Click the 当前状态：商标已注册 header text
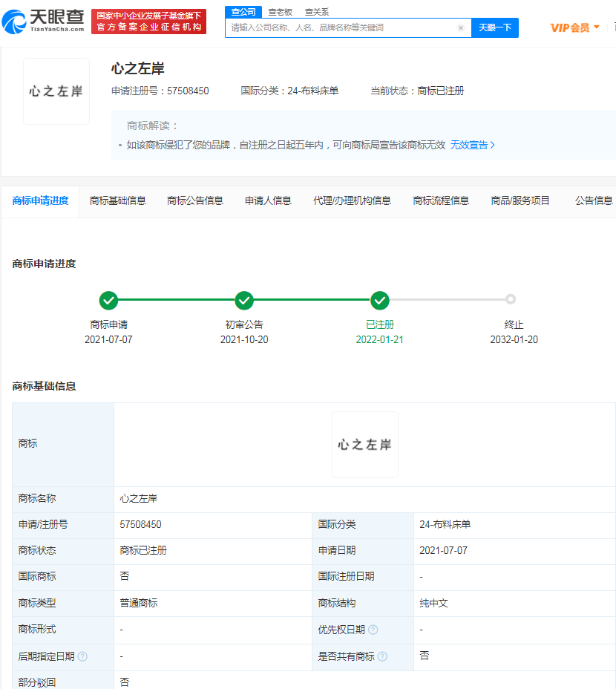Viewport: 616px width, 689px height. point(417,91)
